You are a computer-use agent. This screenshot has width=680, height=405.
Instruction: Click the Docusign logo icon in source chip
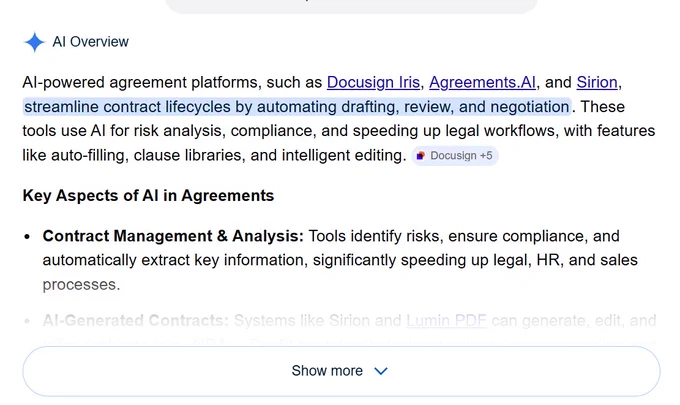pos(420,156)
